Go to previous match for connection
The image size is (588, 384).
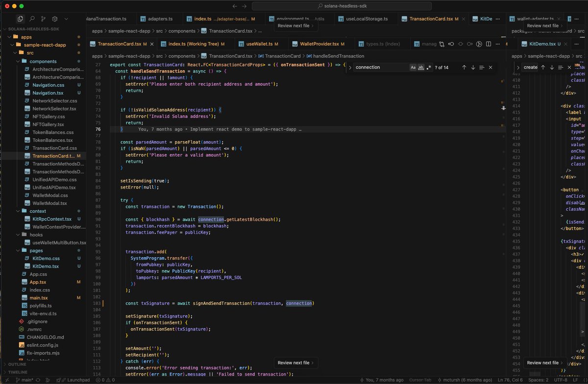tap(464, 67)
